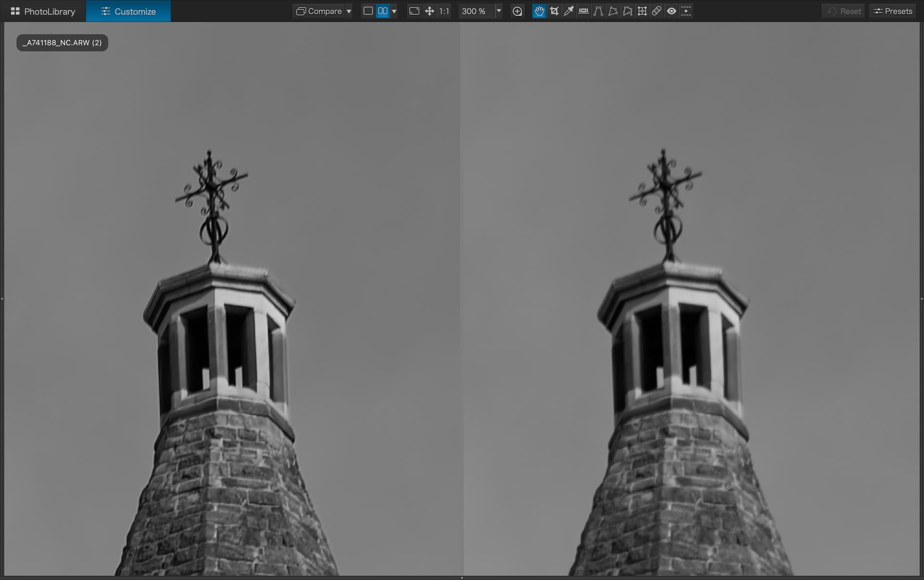Select the Local adjustments tool
Image resolution: width=924 pixels, height=580 pixels.
pyautogui.click(x=686, y=11)
